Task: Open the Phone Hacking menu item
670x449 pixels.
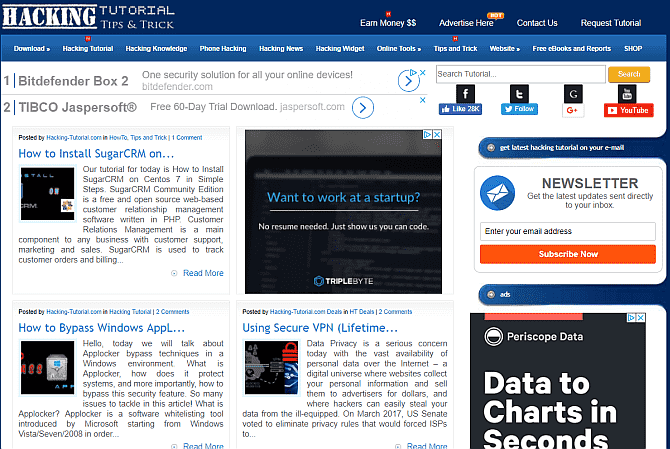Action: coord(223,49)
